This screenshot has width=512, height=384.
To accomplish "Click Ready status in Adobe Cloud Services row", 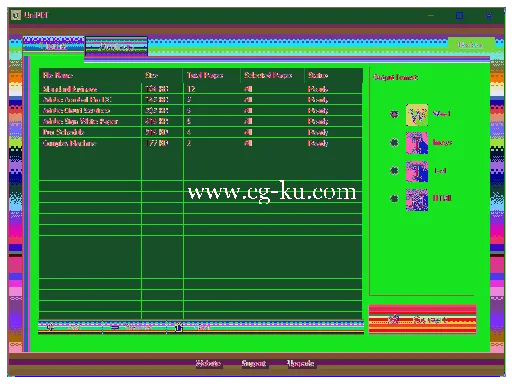I will pyautogui.click(x=318, y=110).
